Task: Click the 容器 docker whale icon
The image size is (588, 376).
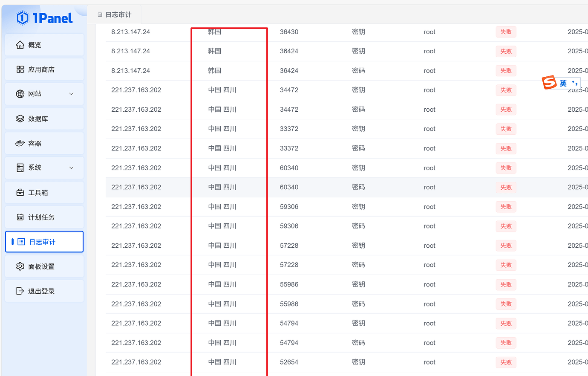Action: point(20,143)
